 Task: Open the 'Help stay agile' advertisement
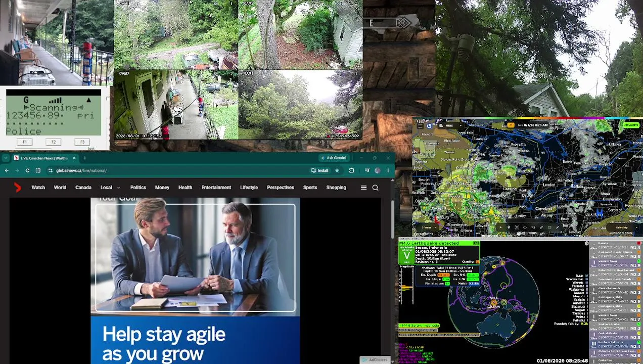(x=195, y=281)
